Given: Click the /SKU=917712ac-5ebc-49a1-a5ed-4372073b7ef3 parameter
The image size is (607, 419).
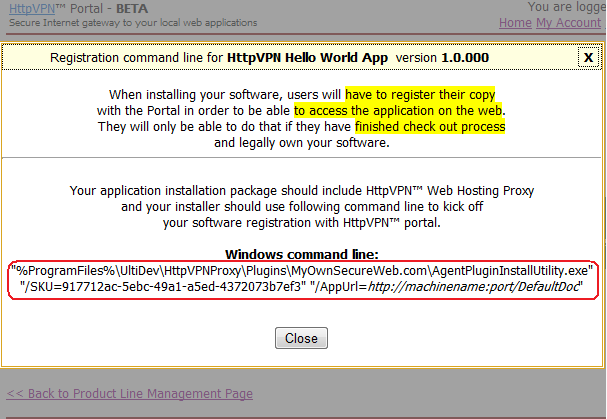Looking at the screenshot, I should click(163, 287).
